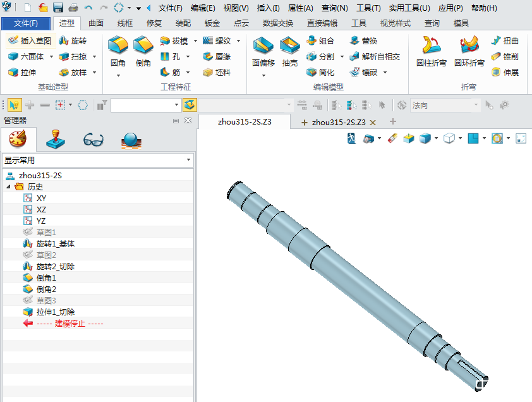Toggle the selection arrow tool in the filter toolbar

click(15, 105)
